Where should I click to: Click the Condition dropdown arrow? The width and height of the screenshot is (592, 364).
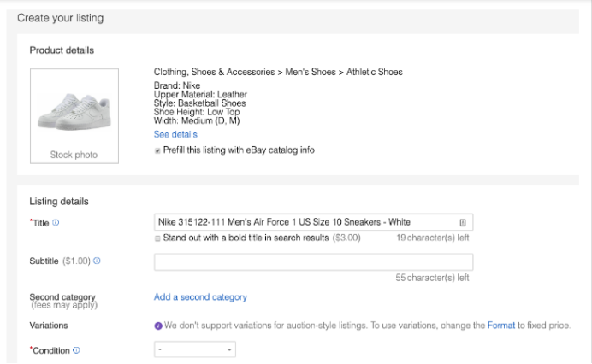229,350
